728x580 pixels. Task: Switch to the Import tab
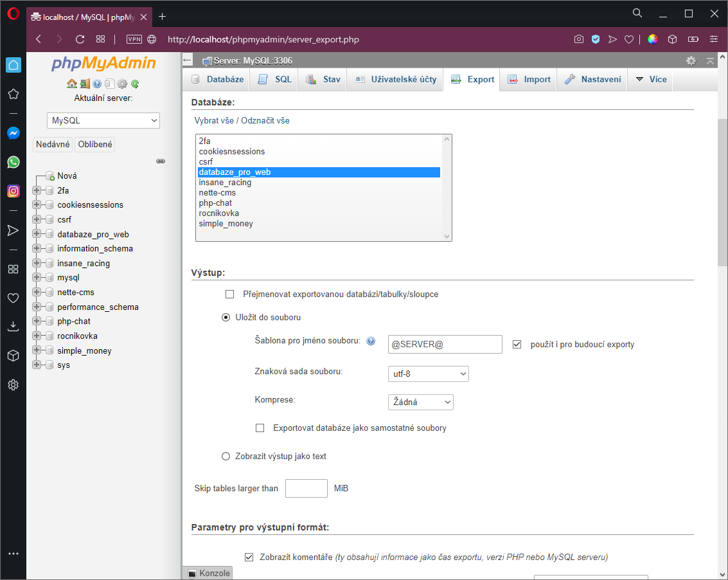coord(528,80)
